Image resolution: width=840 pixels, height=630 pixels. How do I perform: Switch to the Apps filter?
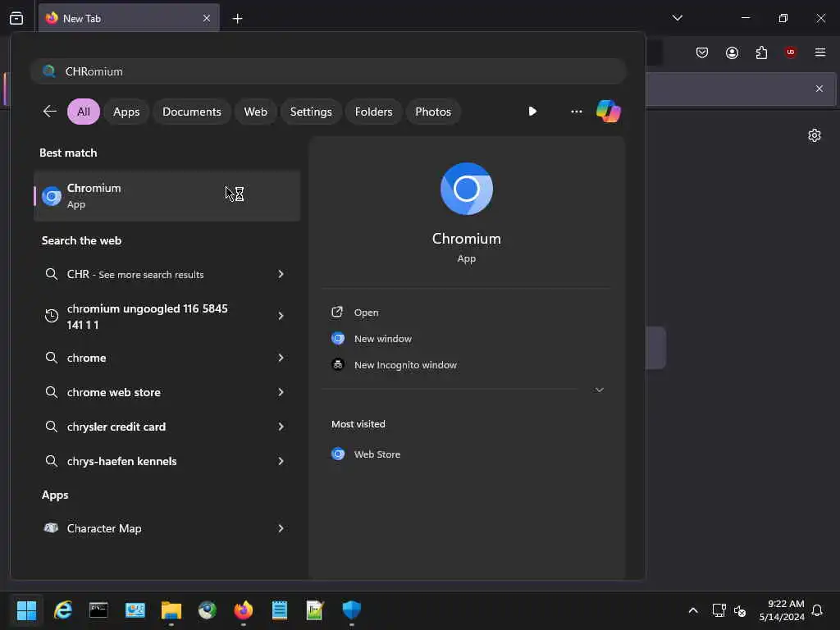tap(126, 112)
